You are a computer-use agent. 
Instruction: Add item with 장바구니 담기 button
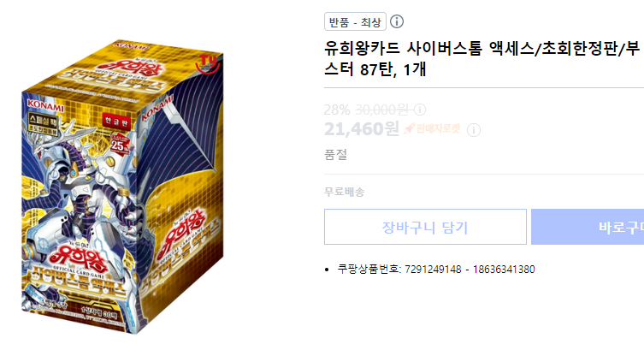click(x=425, y=227)
